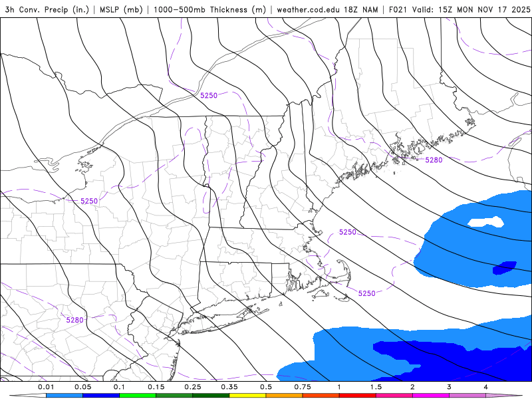532x399 pixels.
Task: Select the orange 0.5–0.75 legend swatch
Action: point(285,396)
